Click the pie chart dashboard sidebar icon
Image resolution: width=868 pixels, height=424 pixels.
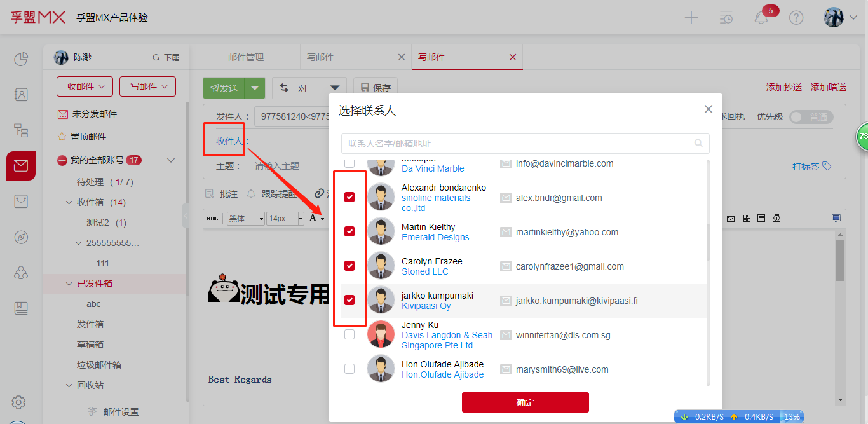21,59
